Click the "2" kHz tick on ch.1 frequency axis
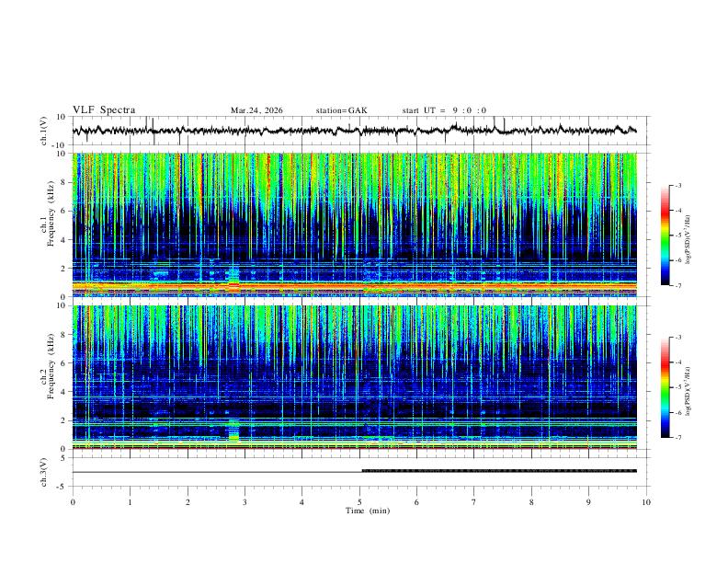Viewport: 728px width, 563px height. [63, 269]
